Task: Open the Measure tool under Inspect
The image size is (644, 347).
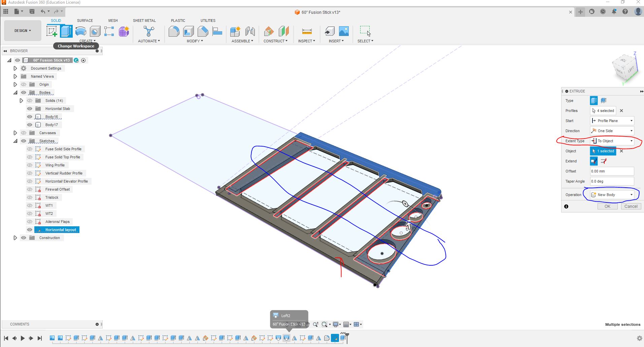Action: click(x=307, y=31)
